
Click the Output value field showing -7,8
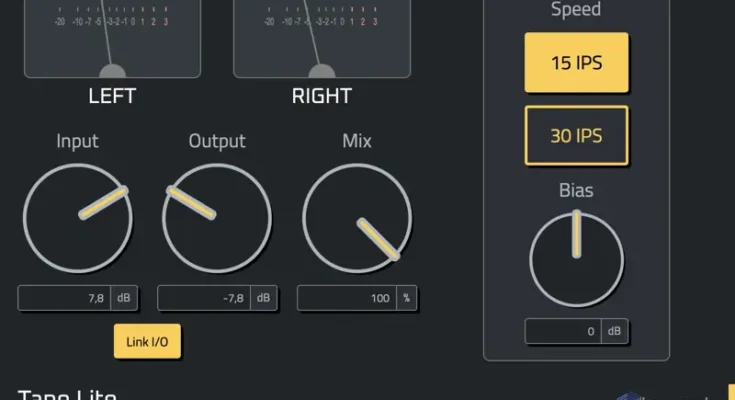204,298
